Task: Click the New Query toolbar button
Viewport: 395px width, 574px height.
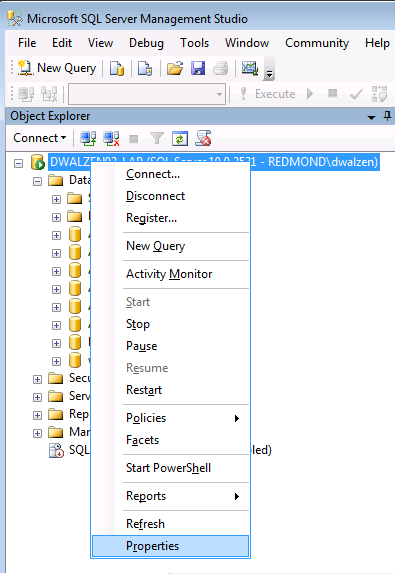Action: pos(57,68)
